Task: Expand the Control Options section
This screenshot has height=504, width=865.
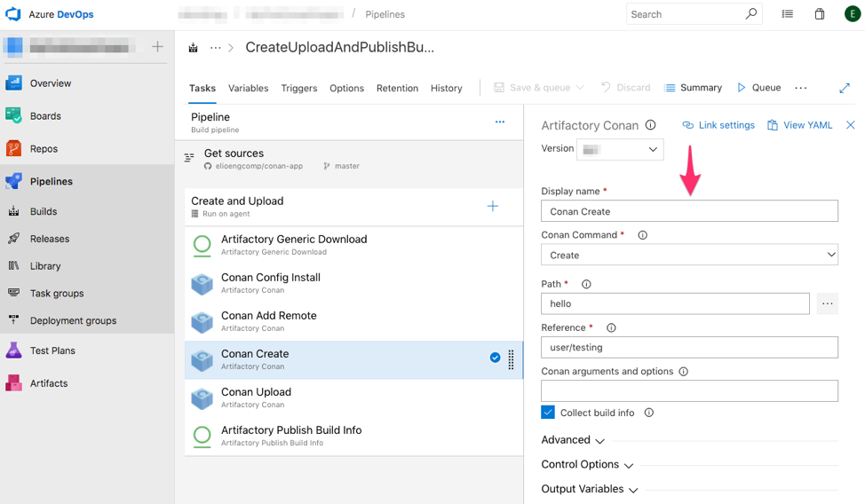Action: (x=587, y=465)
